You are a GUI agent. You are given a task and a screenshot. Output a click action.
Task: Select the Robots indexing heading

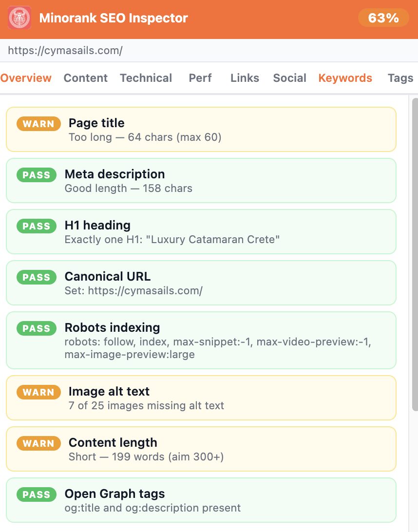[x=113, y=328]
